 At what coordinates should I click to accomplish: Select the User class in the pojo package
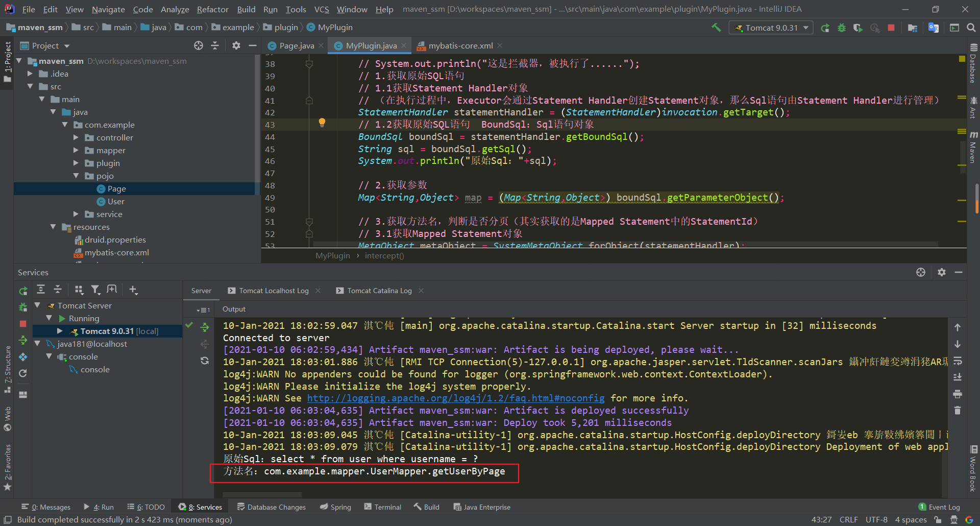(x=116, y=202)
